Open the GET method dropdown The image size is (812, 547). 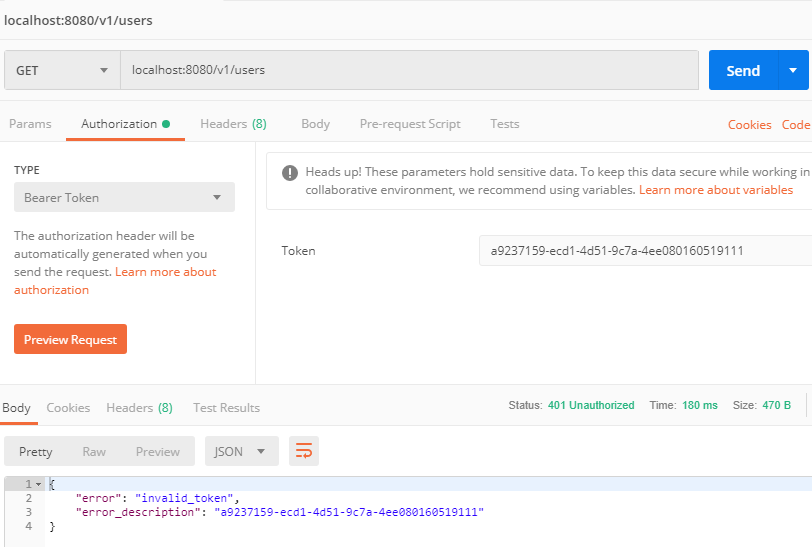click(x=62, y=70)
